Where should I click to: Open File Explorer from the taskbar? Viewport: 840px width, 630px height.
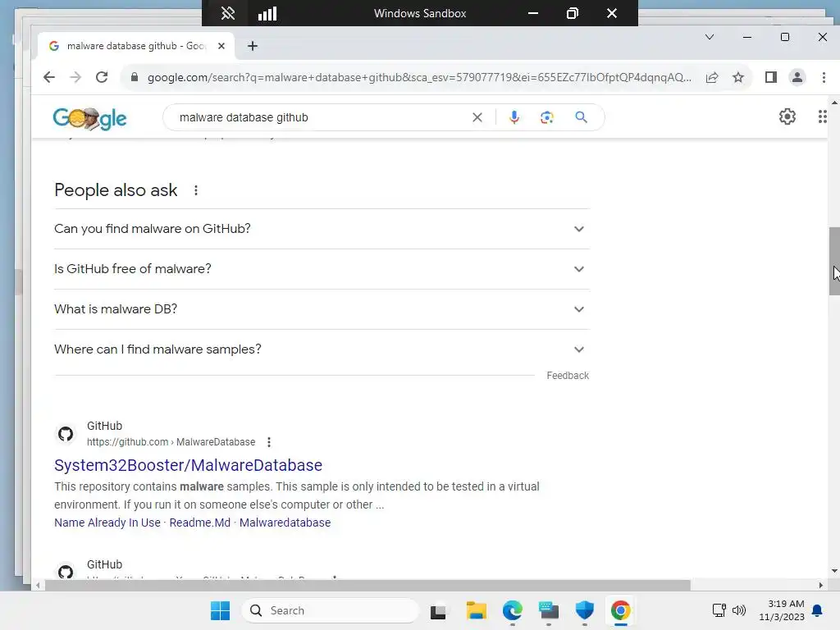476,610
